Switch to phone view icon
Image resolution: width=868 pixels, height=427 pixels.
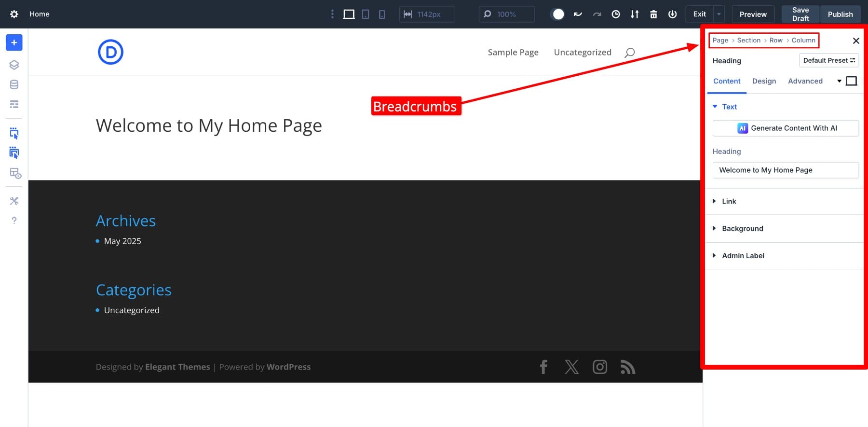point(382,14)
